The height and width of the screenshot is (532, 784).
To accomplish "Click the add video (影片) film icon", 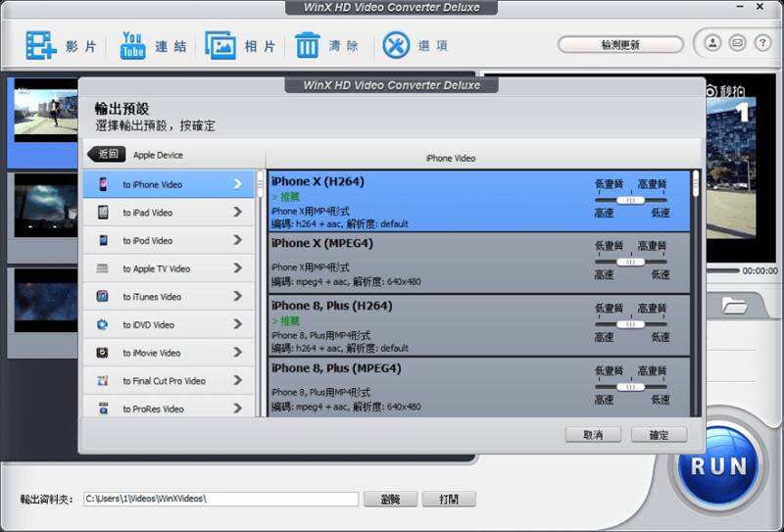I will click(x=40, y=45).
